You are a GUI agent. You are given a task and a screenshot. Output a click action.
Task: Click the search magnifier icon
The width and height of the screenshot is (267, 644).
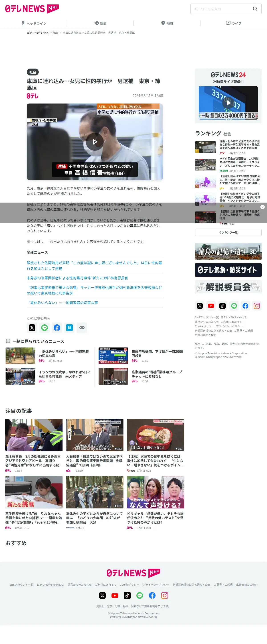(255, 9)
